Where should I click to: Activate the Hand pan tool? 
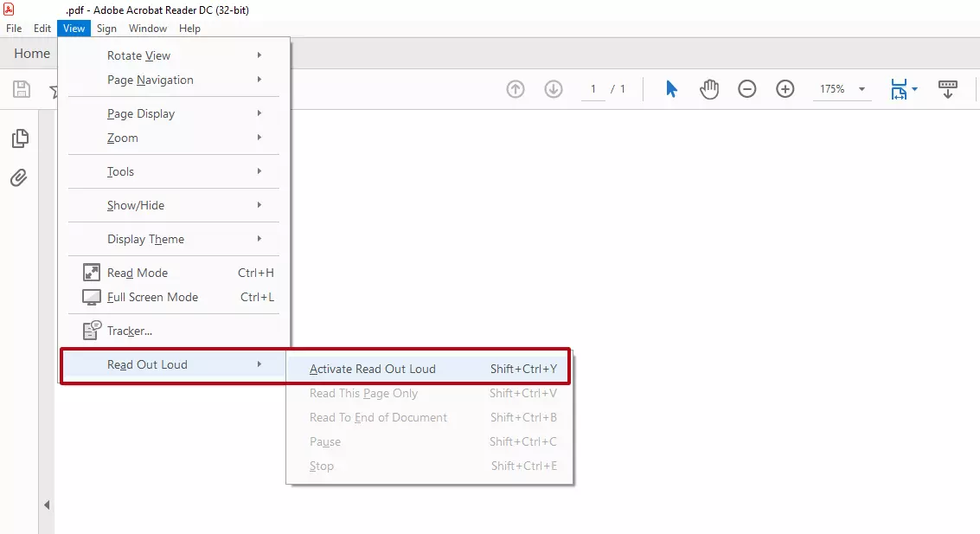pos(709,89)
